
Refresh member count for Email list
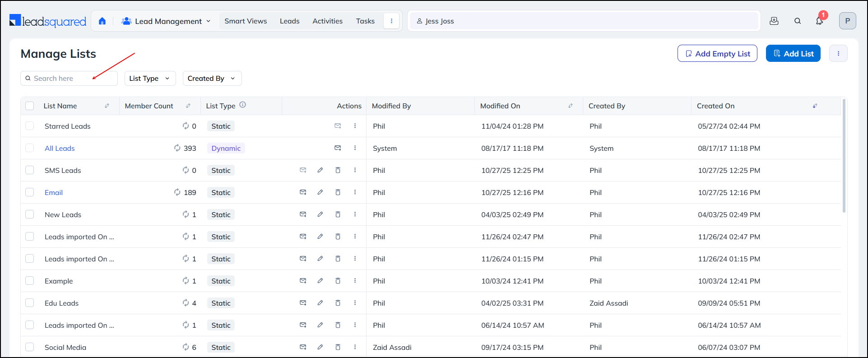tap(177, 192)
